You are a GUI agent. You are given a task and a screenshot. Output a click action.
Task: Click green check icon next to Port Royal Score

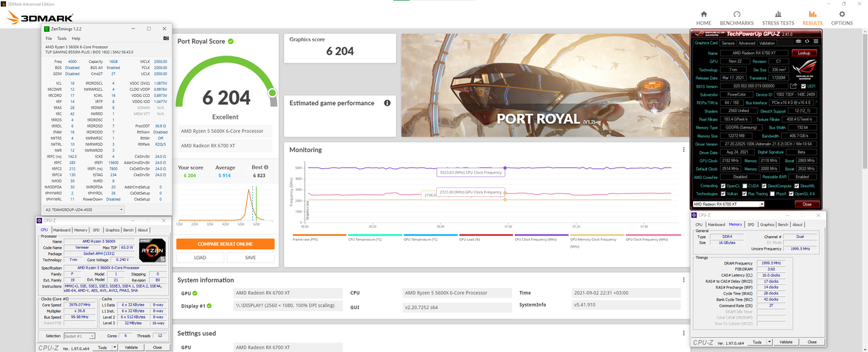click(231, 41)
